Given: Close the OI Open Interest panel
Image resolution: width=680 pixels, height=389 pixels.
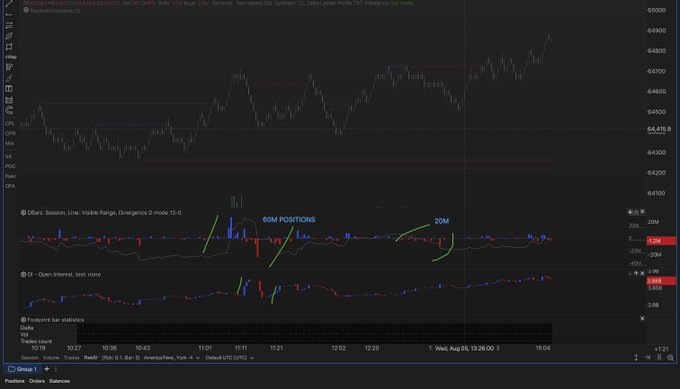Looking at the screenshot, I should [x=642, y=273].
